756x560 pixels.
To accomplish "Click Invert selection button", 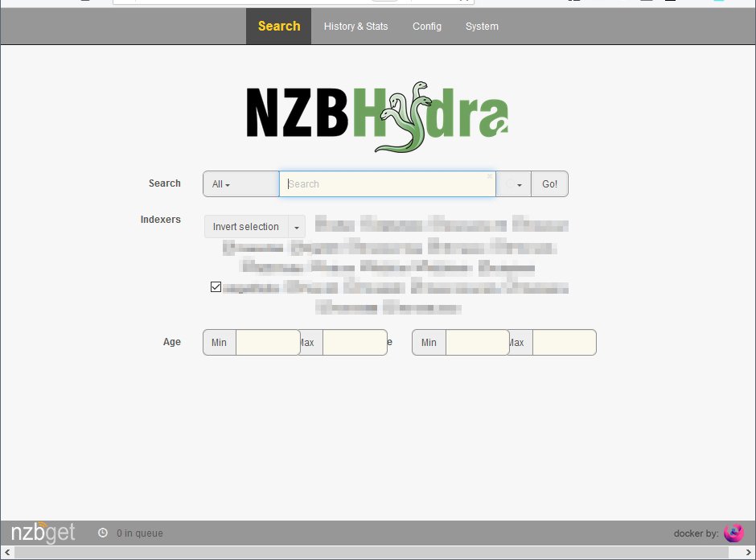I will pos(246,227).
